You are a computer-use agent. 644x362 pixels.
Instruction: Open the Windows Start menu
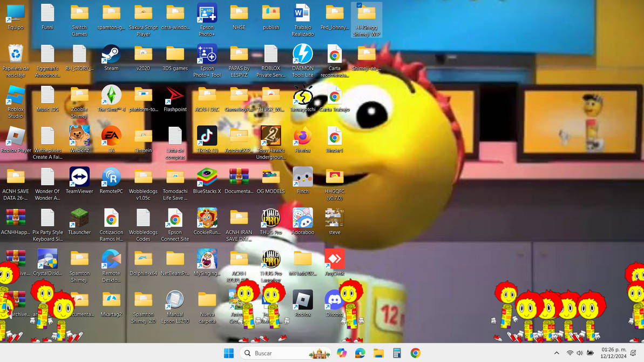229,353
